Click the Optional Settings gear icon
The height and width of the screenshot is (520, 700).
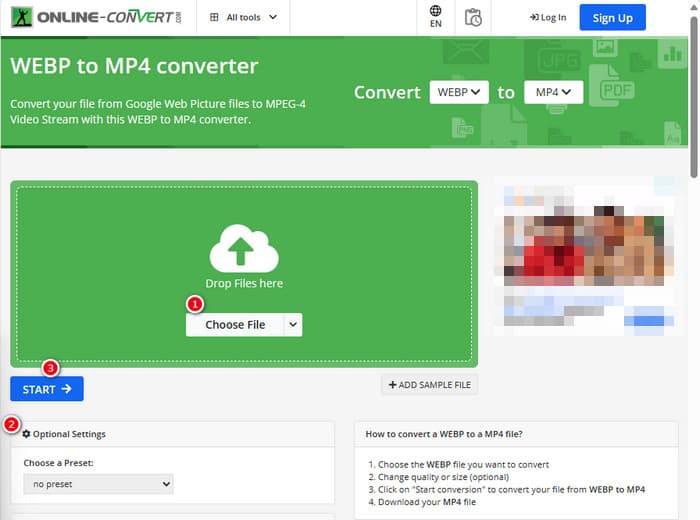point(26,434)
